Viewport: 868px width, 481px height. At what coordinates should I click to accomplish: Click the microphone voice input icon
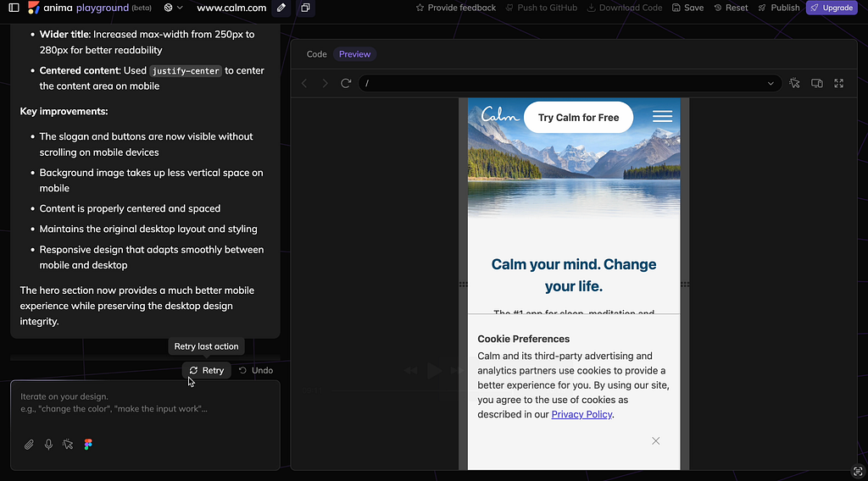click(x=48, y=445)
